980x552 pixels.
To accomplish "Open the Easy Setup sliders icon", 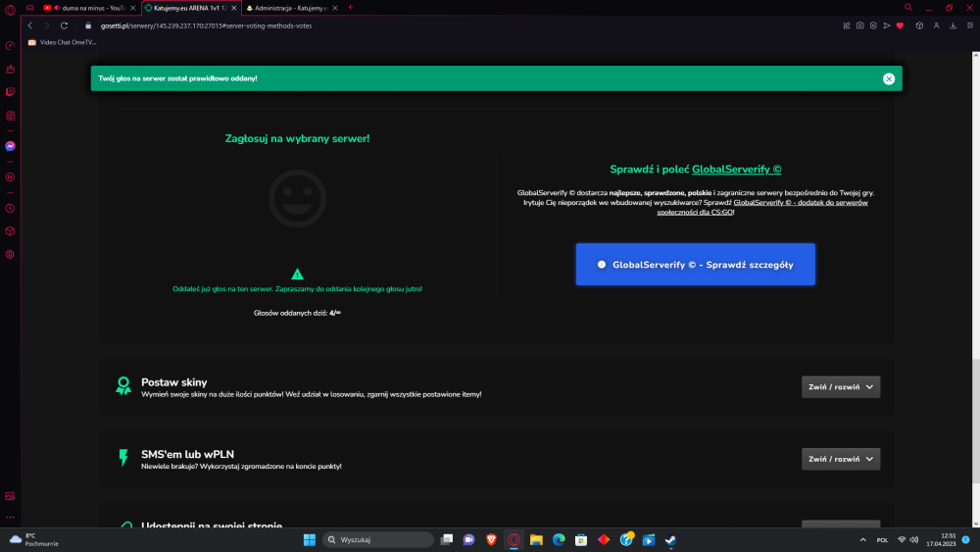I will [970, 25].
